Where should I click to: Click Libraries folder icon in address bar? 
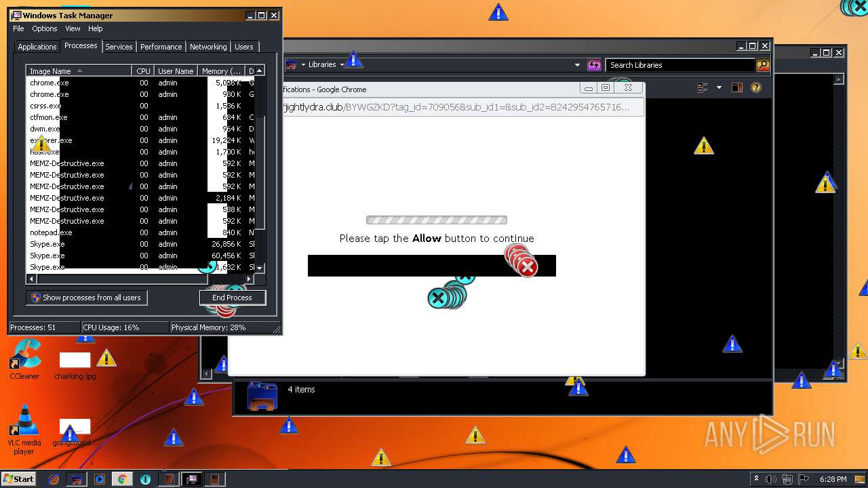click(291, 65)
